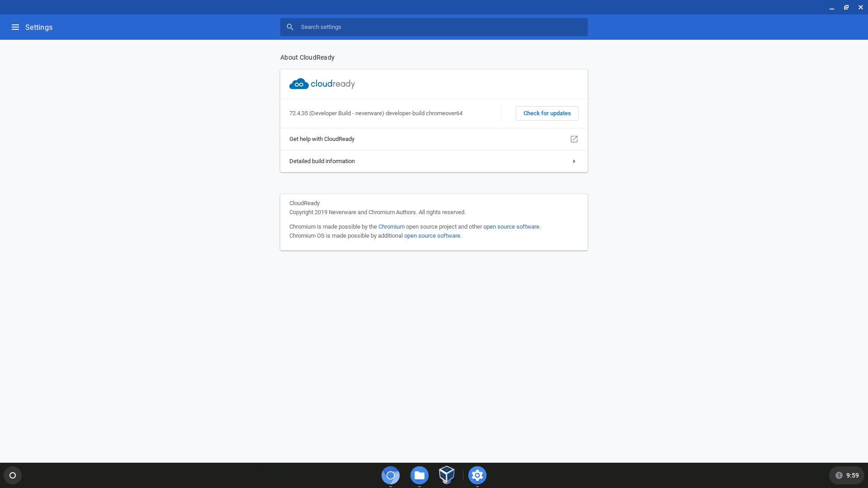
Task: Close the Settings window
Action: (861, 7)
